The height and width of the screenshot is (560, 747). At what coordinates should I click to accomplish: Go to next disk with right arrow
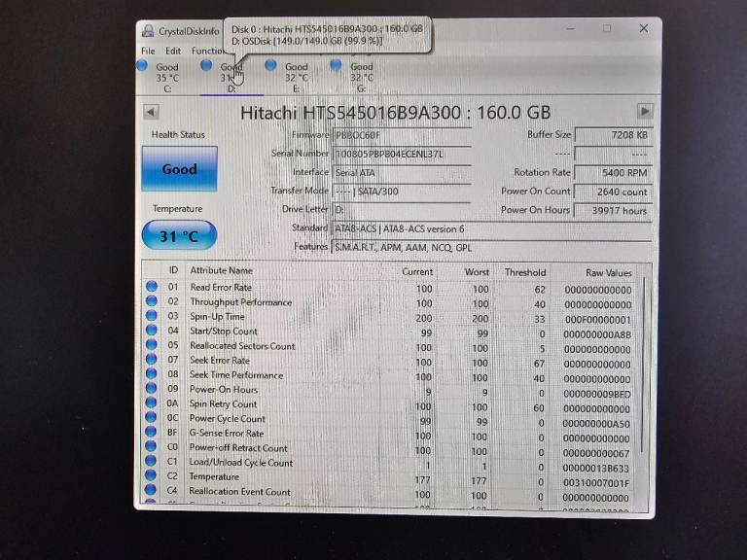coord(645,112)
